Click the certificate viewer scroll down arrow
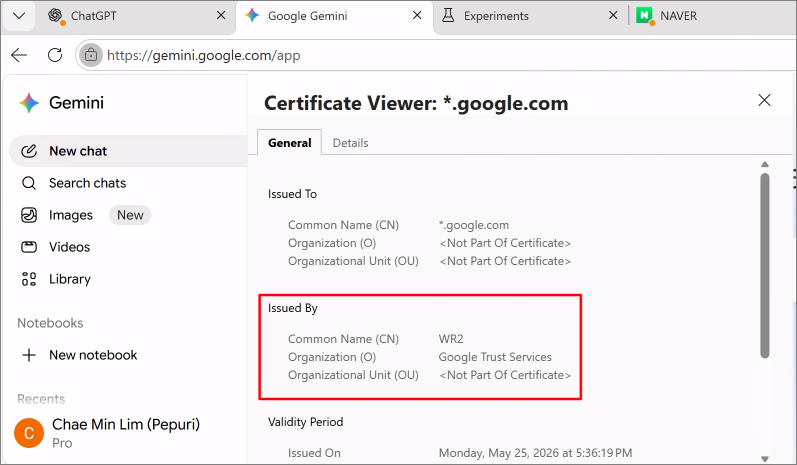The width and height of the screenshot is (797, 465). [764, 458]
